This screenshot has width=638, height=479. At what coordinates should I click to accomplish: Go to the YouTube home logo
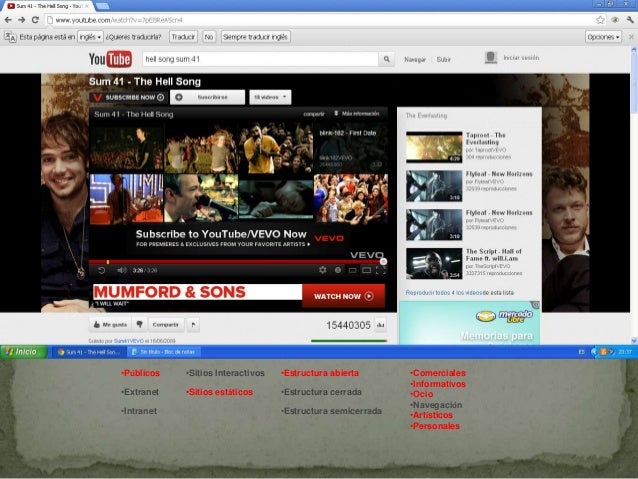pyautogui.click(x=110, y=59)
